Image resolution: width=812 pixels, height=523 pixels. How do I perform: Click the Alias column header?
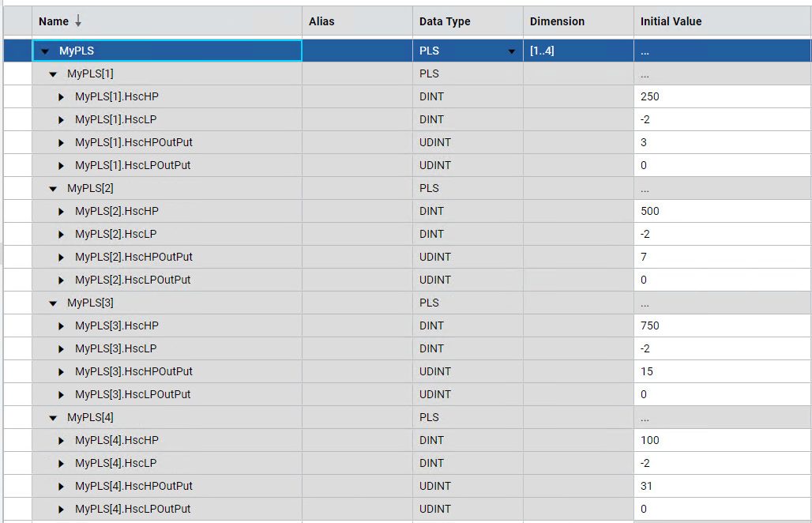coord(321,21)
